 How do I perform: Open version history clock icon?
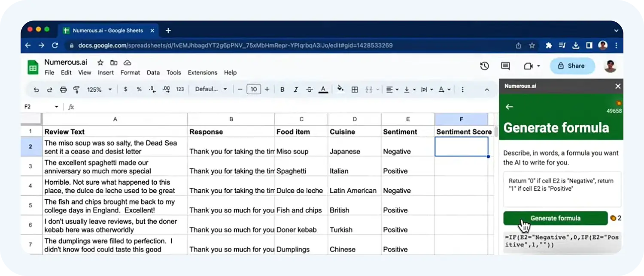tap(484, 66)
